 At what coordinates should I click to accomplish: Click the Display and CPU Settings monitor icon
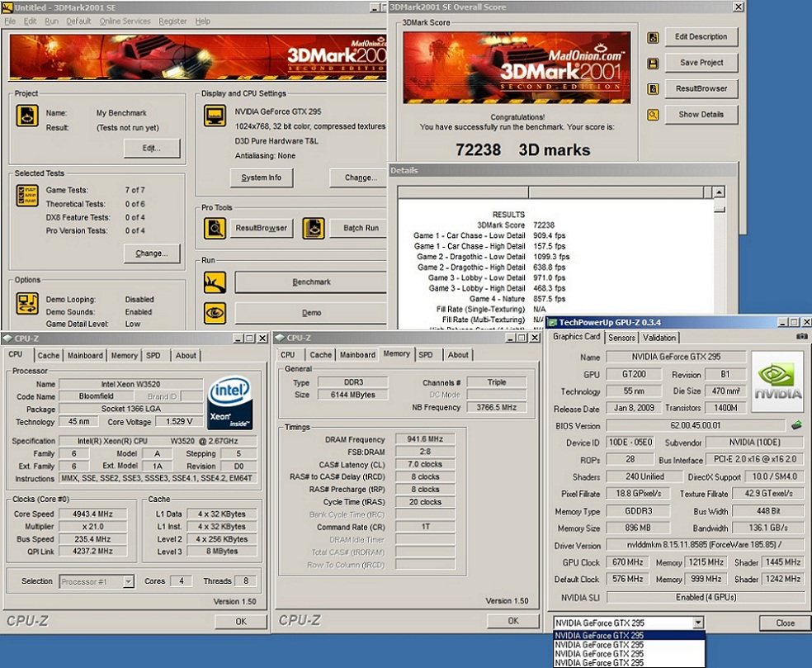(215, 116)
